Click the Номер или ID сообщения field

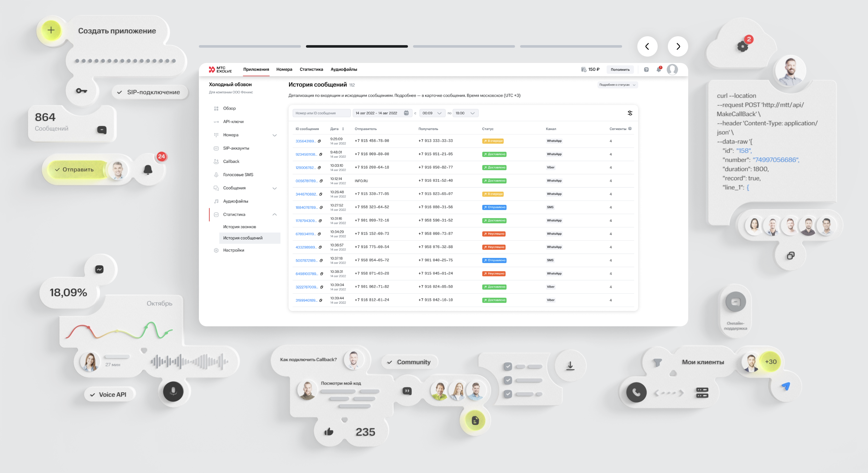(x=321, y=113)
